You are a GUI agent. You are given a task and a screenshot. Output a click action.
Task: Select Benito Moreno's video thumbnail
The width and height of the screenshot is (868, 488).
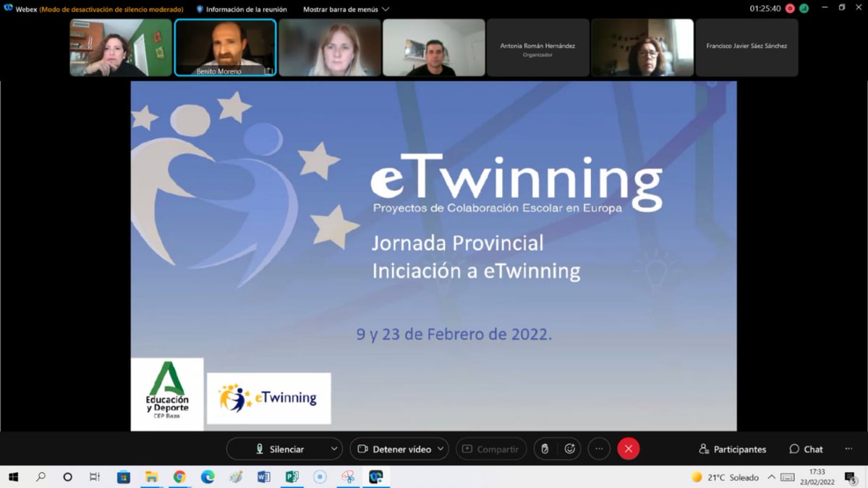tap(225, 47)
